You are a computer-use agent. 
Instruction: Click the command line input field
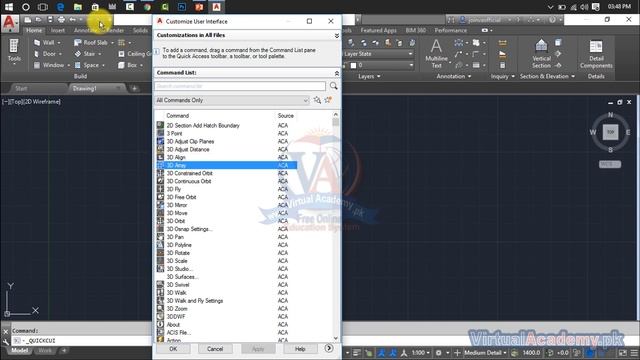82,340
